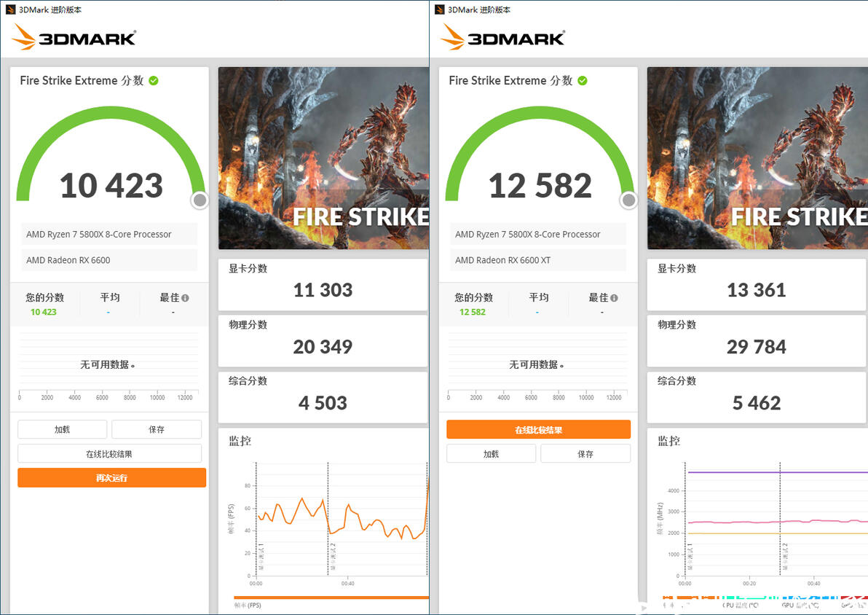868x615 pixels.
Task: Click the 最佳 info icon in the RX 6600 window
Action: tap(185, 298)
